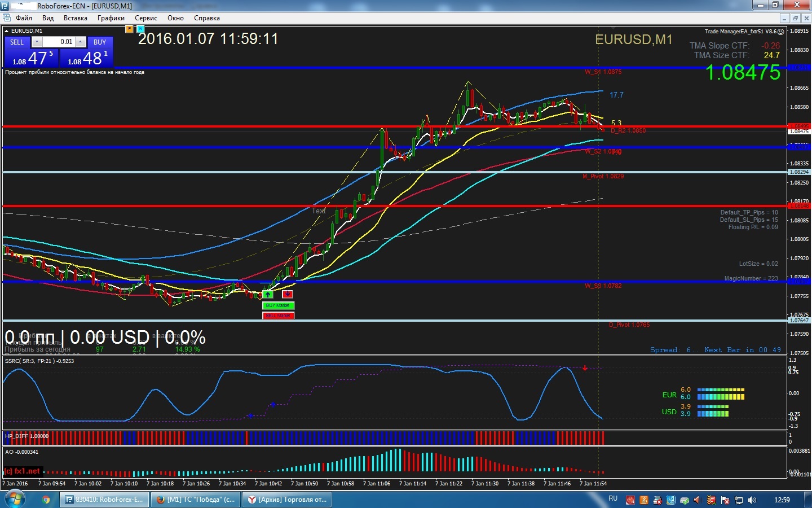812x508 pixels.
Task: Click the green 1.08475 price display
Action: 743,73
